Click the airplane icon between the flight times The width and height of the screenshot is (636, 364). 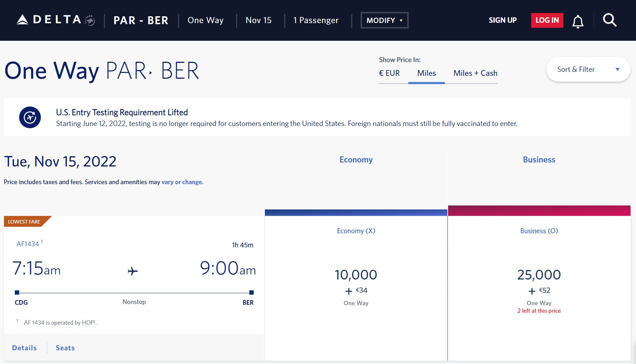pyautogui.click(x=133, y=271)
